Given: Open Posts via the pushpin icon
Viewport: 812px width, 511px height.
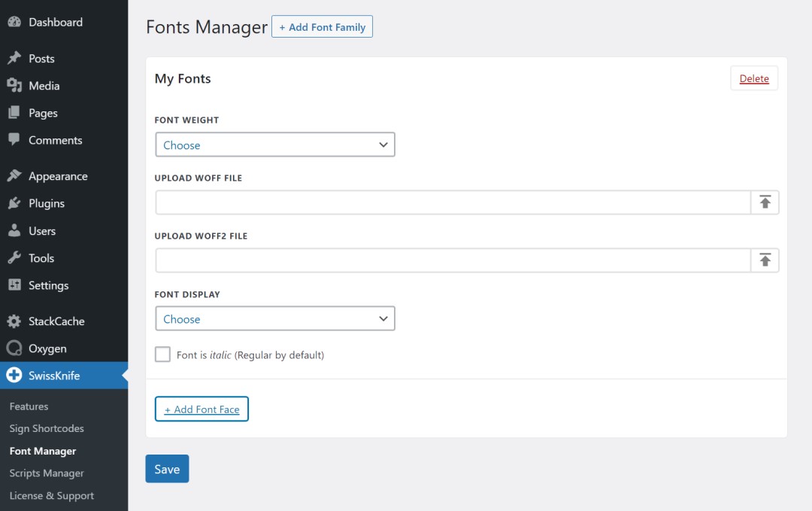Looking at the screenshot, I should pyautogui.click(x=14, y=59).
